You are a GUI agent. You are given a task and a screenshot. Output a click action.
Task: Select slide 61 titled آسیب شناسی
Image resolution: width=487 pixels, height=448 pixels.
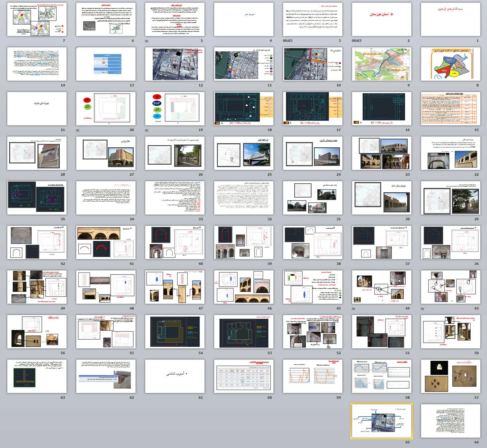[175, 376]
